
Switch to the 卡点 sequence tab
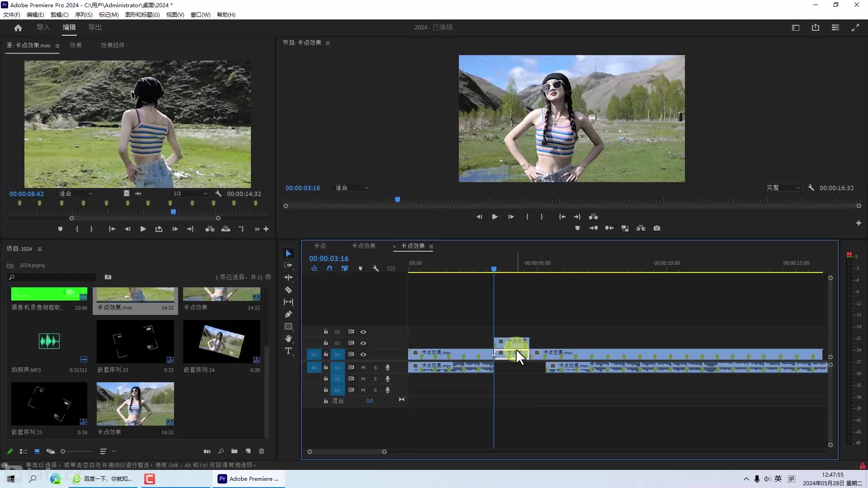pos(320,246)
